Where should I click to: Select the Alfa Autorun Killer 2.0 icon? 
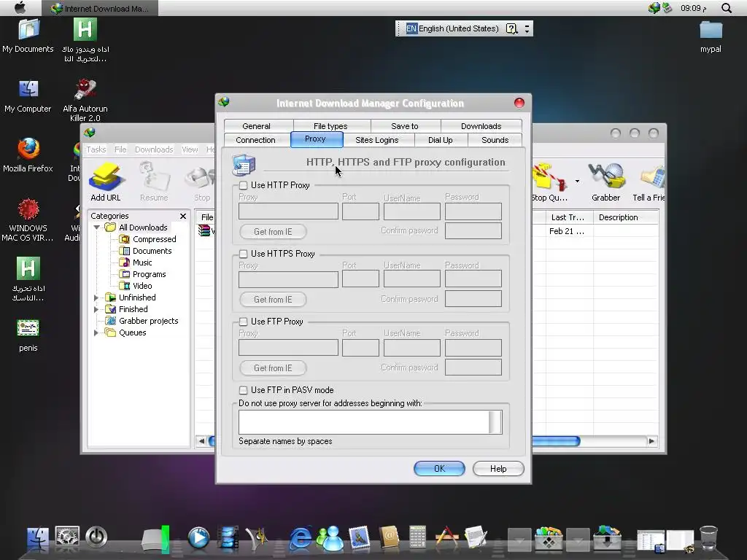pyautogui.click(x=85, y=100)
